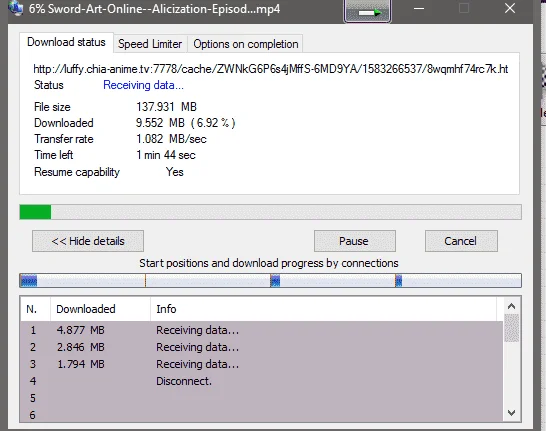The height and width of the screenshot is (431, 546).
Task: Select connection row with 4.877 MB
Action: click(262, 330)
